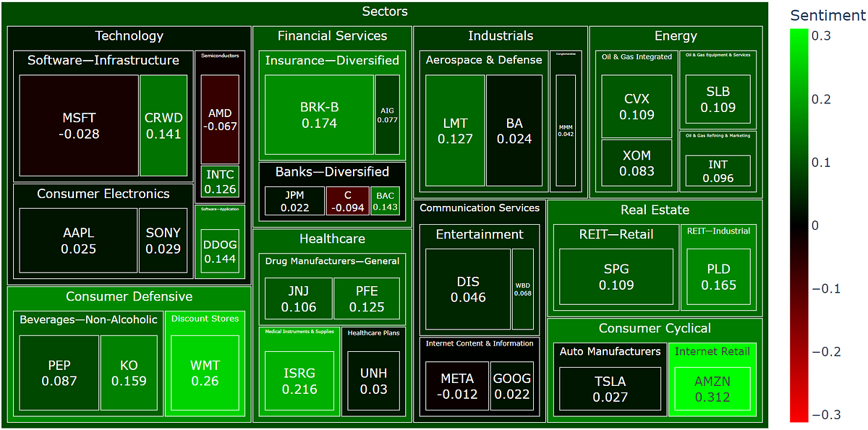Select the Energy sector header
868x430 pixels.
pyautogui.click(x=675, y=35)
